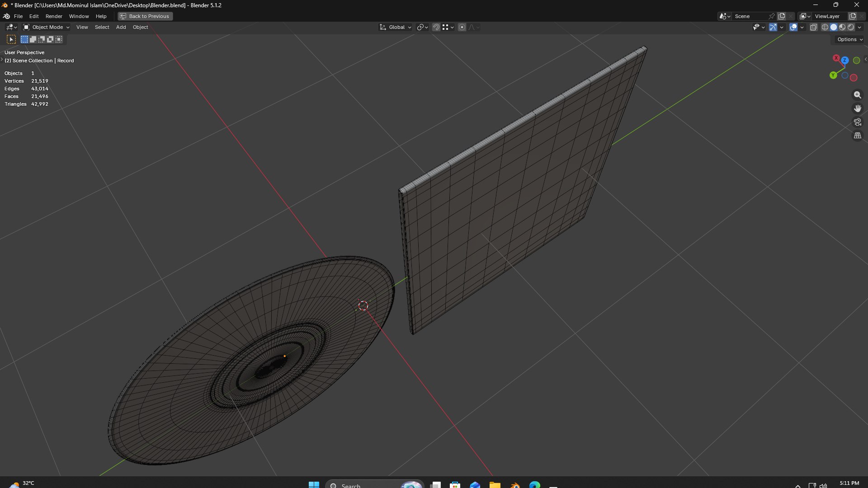Click the Blender taskbar icon

pos(515,485)
